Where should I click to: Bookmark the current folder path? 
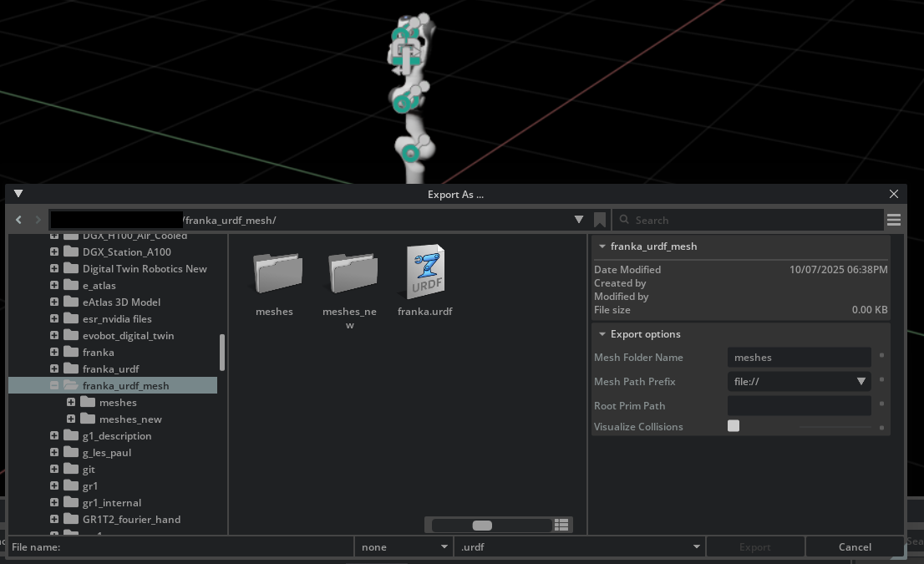[600, 220]
